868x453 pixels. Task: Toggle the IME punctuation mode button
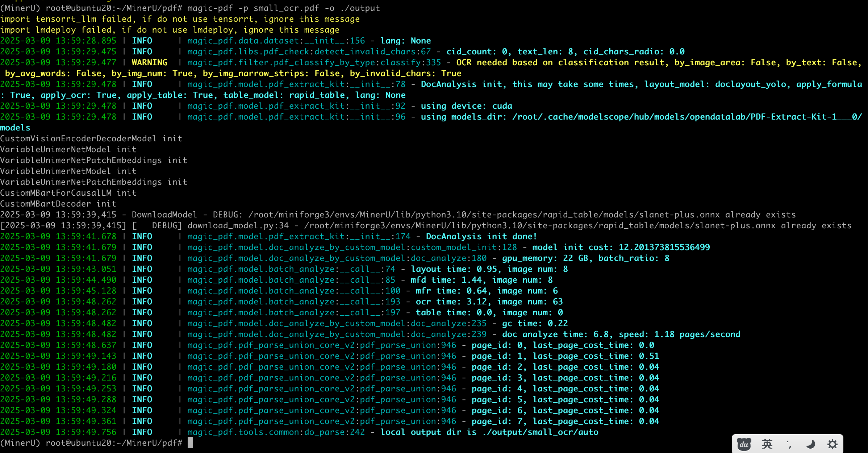tap(789, 444)
